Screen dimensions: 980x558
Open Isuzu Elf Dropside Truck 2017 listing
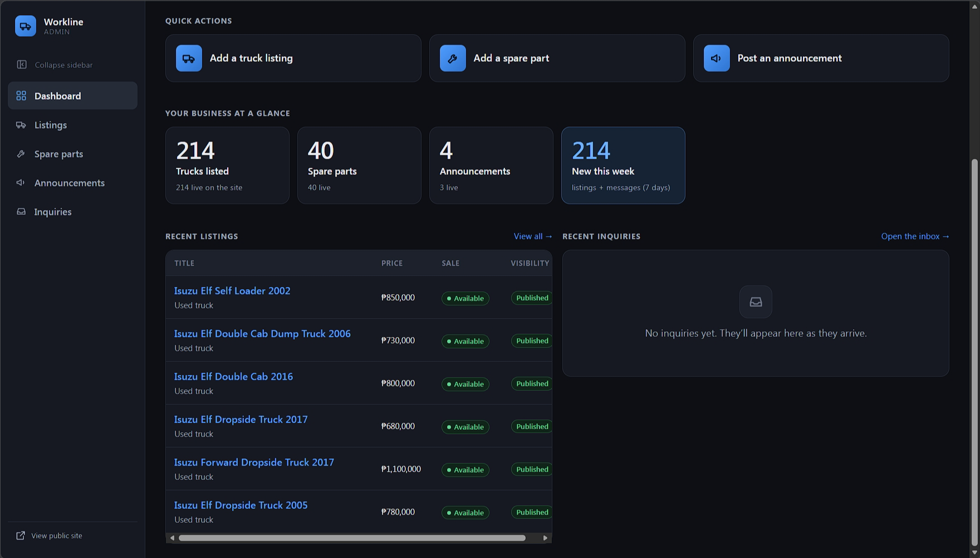(x=241, y=419)
